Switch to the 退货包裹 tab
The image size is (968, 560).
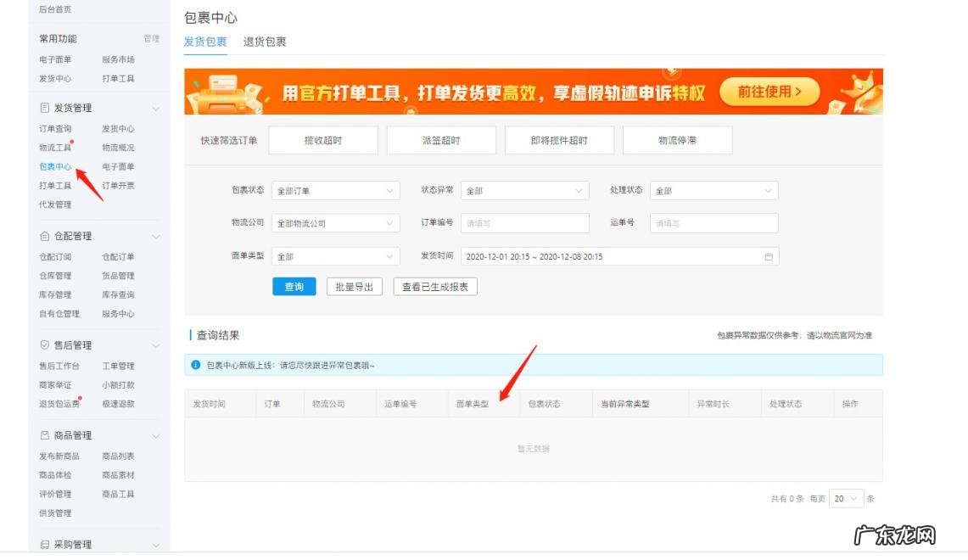pyautogui.click(x=265, y=41)
